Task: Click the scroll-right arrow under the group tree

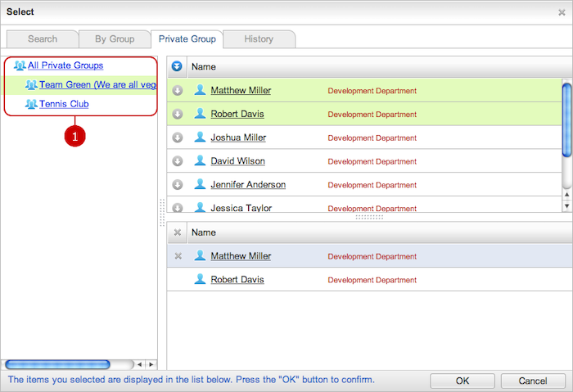Action: 150,364
